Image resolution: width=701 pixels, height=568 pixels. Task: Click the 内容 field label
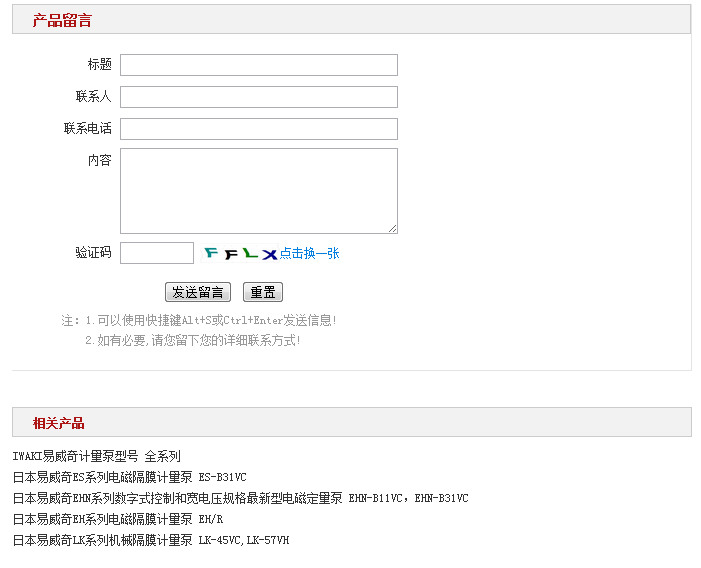(100, 160)
